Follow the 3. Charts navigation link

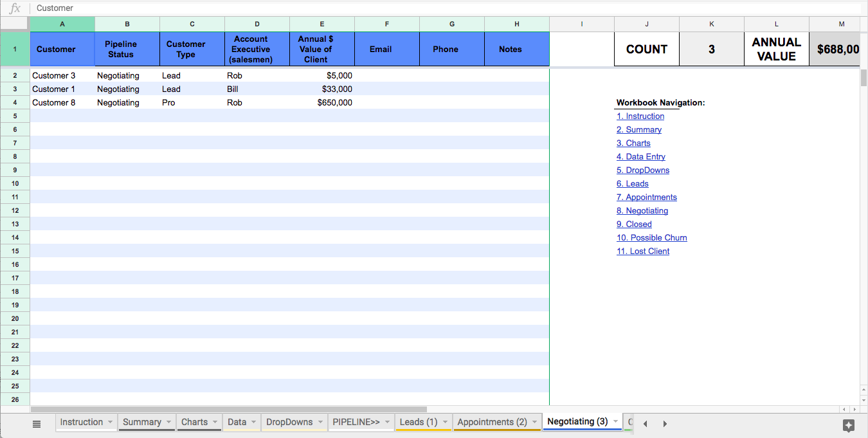click(x=633, y=143)
